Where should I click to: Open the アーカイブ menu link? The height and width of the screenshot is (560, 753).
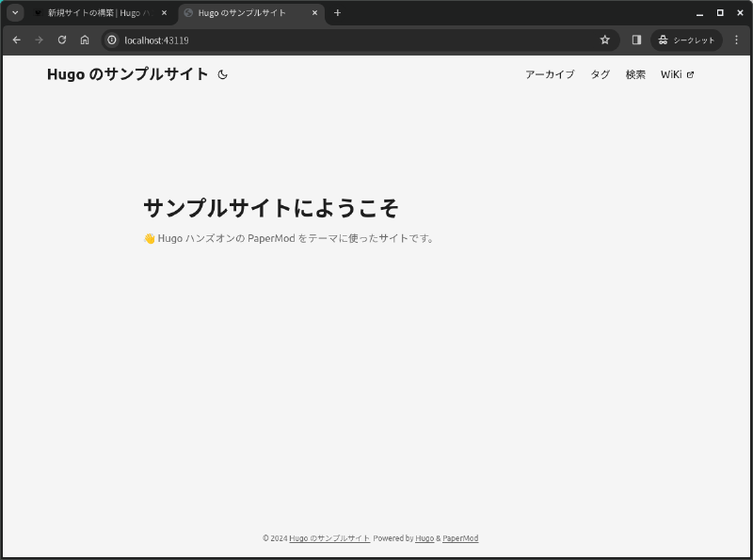pyautogui.click(x=550, y=74)
